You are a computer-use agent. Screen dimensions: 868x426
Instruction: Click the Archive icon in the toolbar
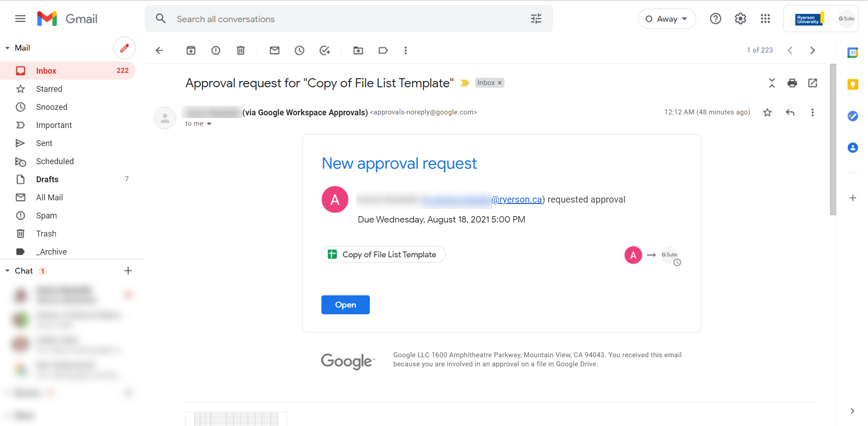click(x=191, y=50)
